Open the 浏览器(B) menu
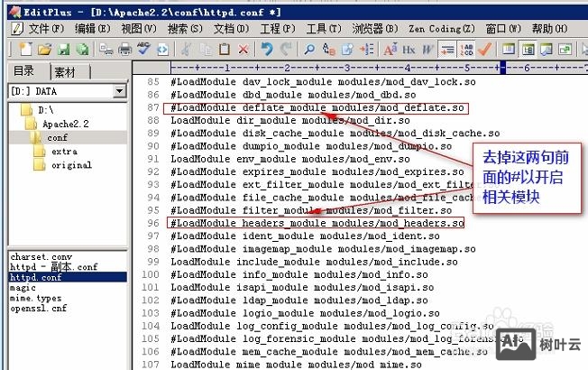The width and height of the screenshot is (588, 370). (x=375, y=29)
